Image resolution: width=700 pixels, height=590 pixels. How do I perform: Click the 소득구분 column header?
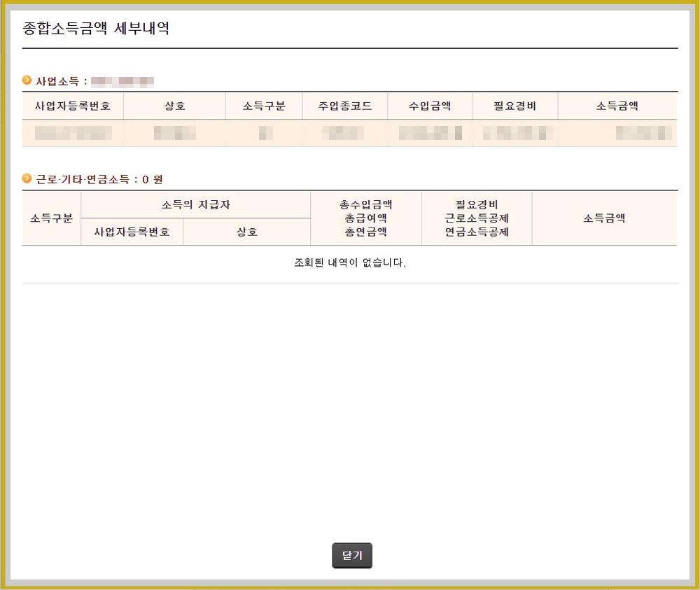coord(264,106)
